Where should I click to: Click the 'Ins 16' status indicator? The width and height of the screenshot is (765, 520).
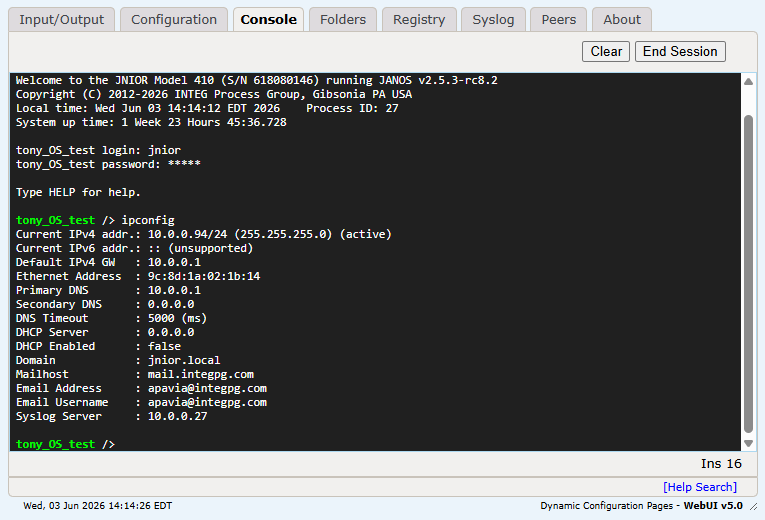[x=721, y=463]
